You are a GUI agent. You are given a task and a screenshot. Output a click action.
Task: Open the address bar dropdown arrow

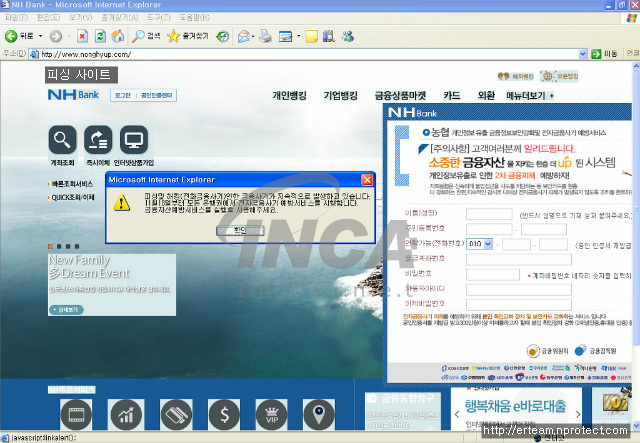[583, 54]
